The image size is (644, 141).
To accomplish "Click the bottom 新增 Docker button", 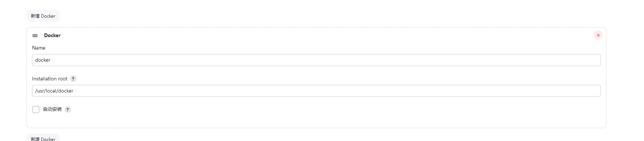I will pos(43,138).
